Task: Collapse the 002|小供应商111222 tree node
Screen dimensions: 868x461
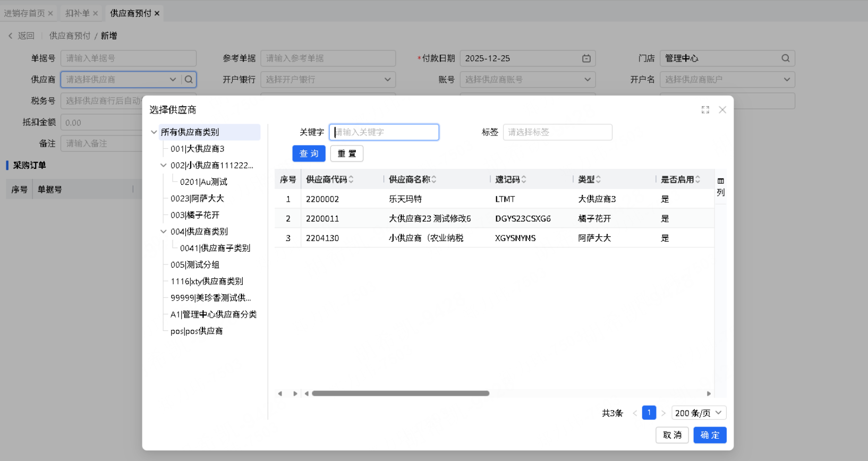Action: [x=164, y=165]
